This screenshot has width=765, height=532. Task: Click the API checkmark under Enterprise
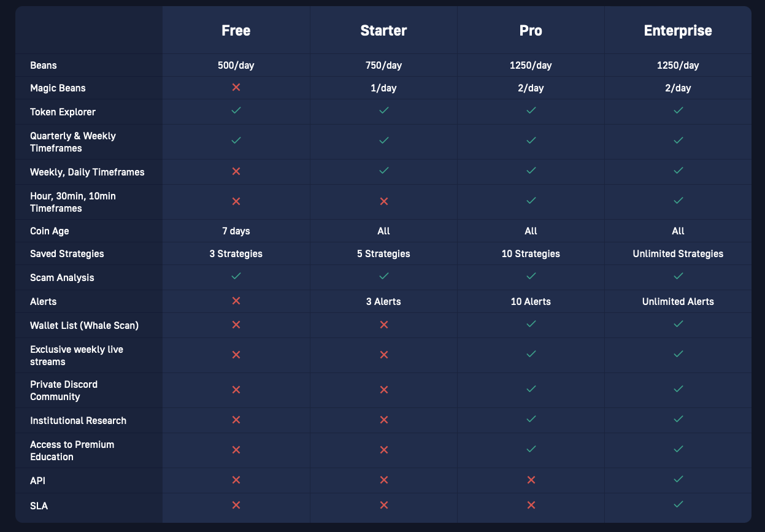point(678,479)
